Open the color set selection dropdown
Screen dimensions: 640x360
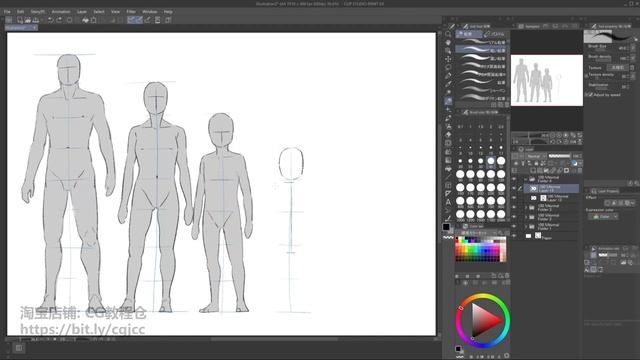pyautogui.click(x=477, y=233)
